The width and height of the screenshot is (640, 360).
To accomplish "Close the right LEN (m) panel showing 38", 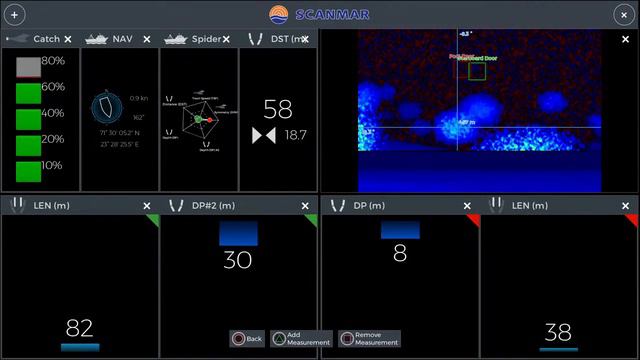I will (625, 206).
